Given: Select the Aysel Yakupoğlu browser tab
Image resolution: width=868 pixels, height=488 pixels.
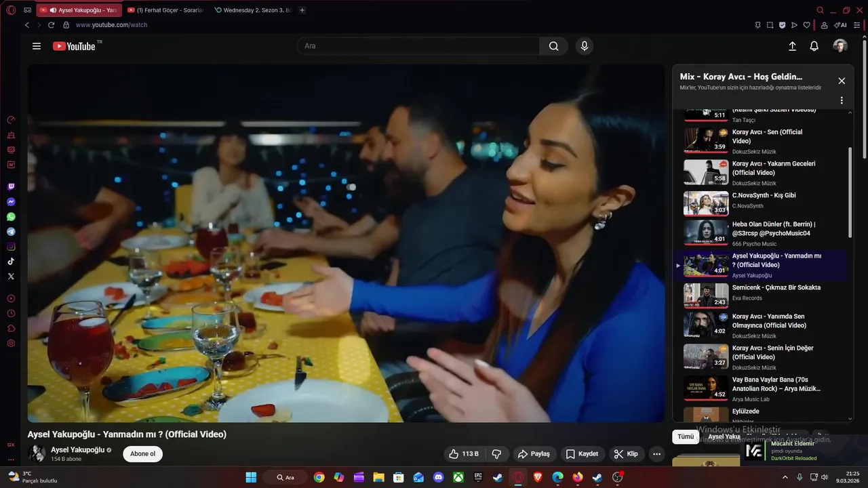Looking at the screenshot, I should [x=79, y=10].
